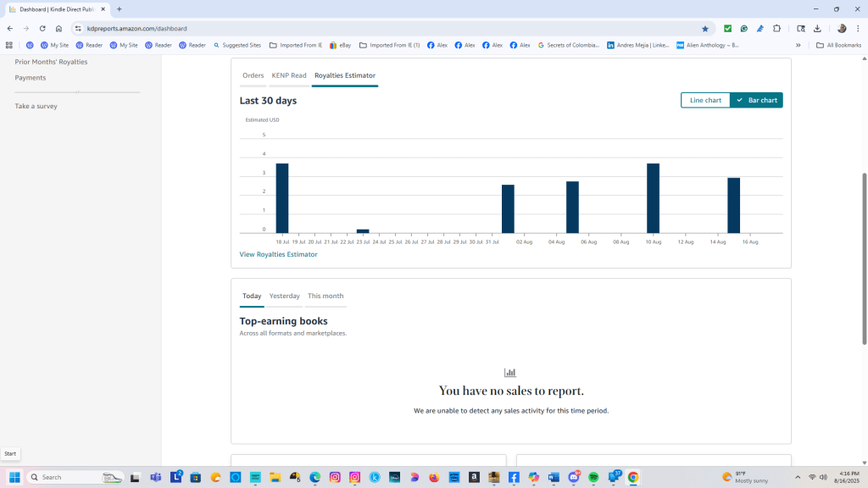Open the browser downloads icon
The image size is (868, 488).
point(816,28)
